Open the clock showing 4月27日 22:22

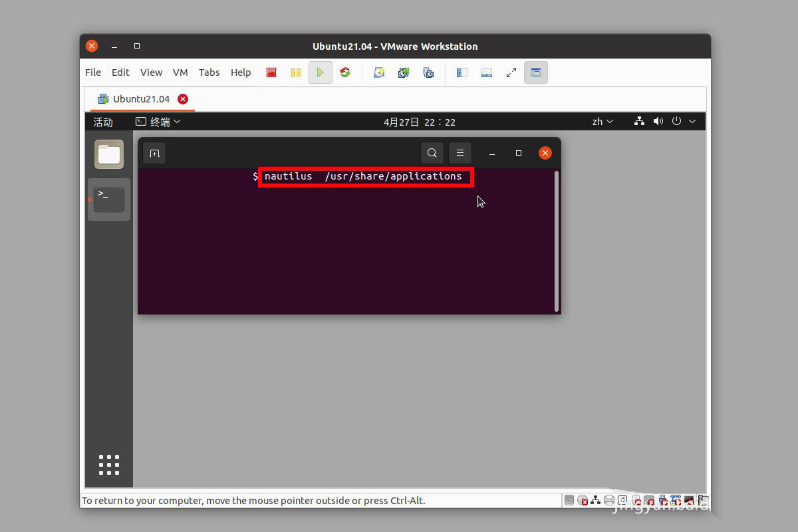tap(420, 122)
